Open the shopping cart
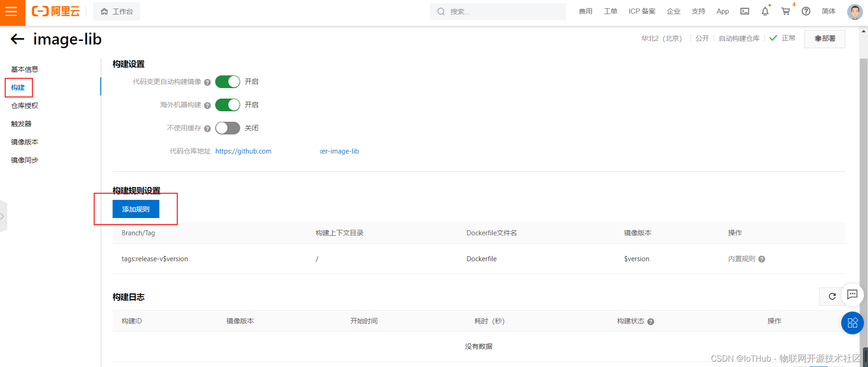 pos(785,11)
